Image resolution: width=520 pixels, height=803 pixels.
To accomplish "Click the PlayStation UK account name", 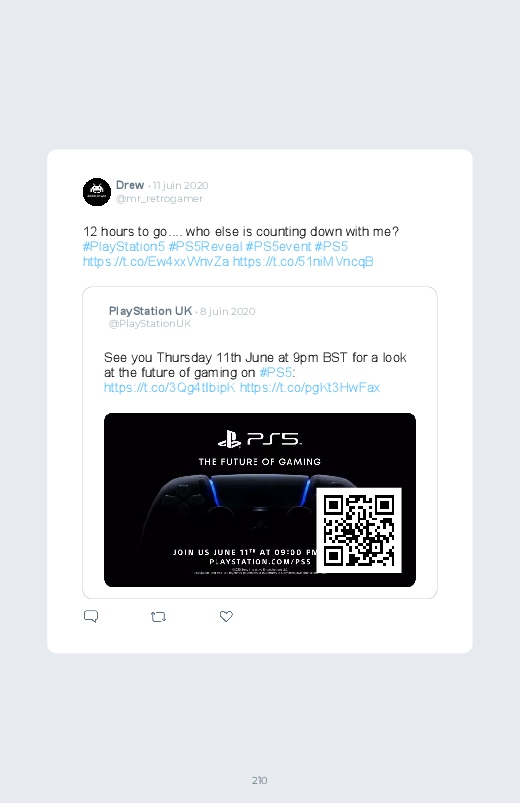I will tap(151, 311).
